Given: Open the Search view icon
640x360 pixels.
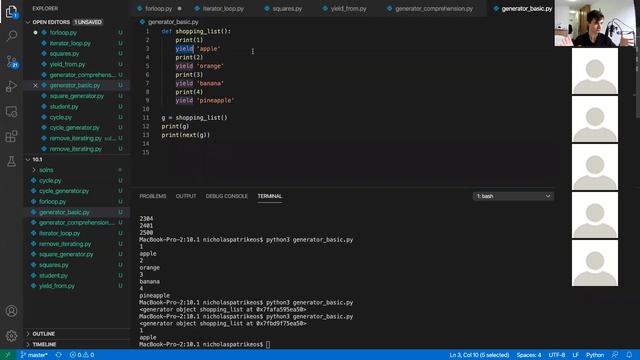Looking at the screenshot, I should click(x=11, y=36).
